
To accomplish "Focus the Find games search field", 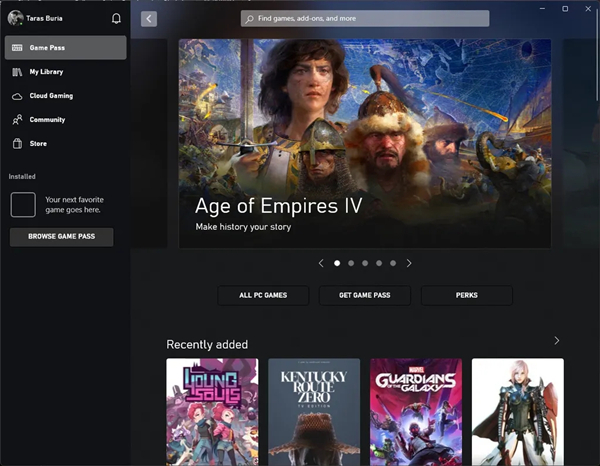I will pyautogui.click(x=365, y=19).
